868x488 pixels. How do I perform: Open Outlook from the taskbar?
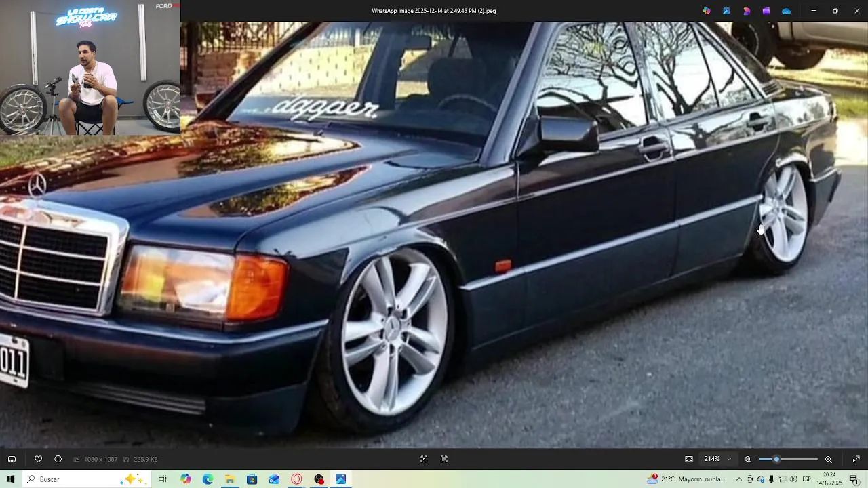(x=274, y=479)
